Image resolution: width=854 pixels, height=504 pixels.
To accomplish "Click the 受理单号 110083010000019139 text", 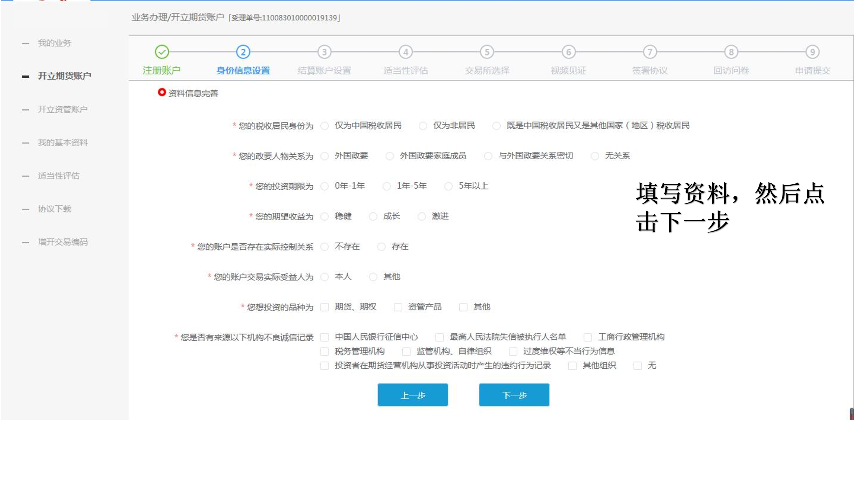I will 284,18.
